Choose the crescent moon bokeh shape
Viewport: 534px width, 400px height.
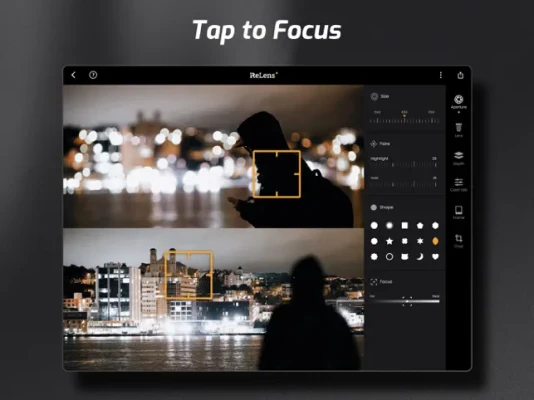click(x=420, y=257)
